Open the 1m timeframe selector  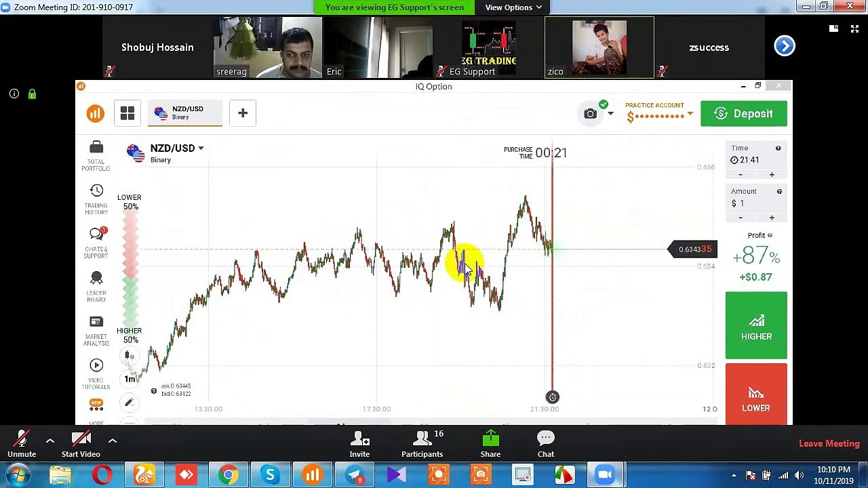[x=130, y=379]
